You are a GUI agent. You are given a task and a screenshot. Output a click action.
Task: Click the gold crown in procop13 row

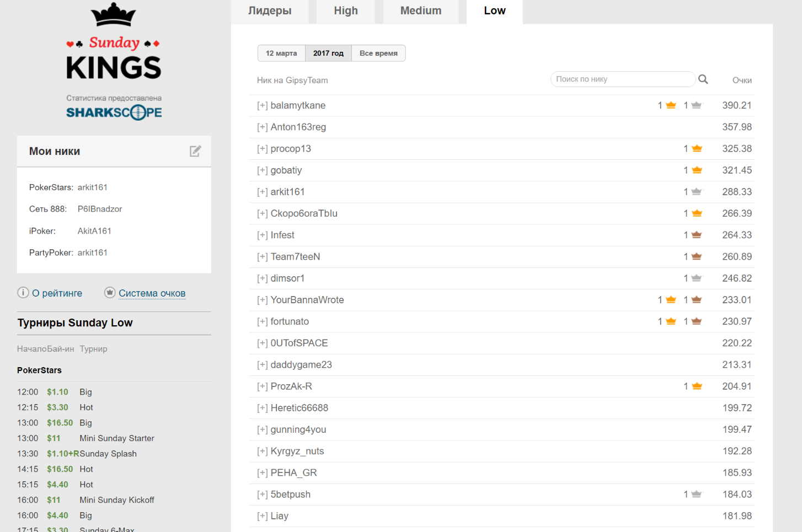point(697,149)
